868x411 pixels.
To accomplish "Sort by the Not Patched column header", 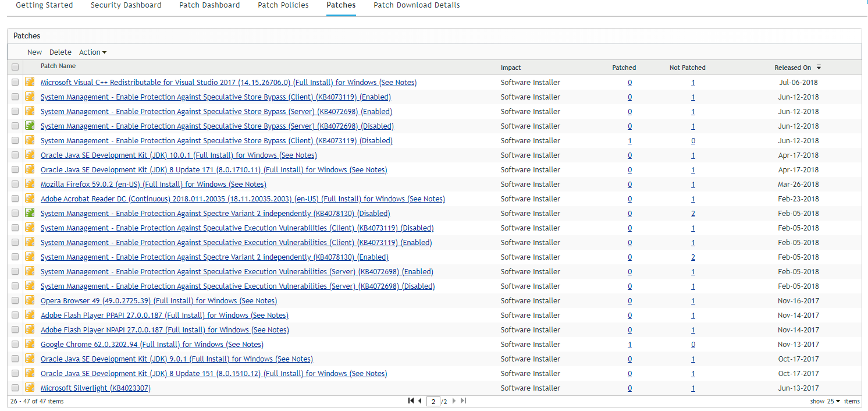I will click(688, 68).
